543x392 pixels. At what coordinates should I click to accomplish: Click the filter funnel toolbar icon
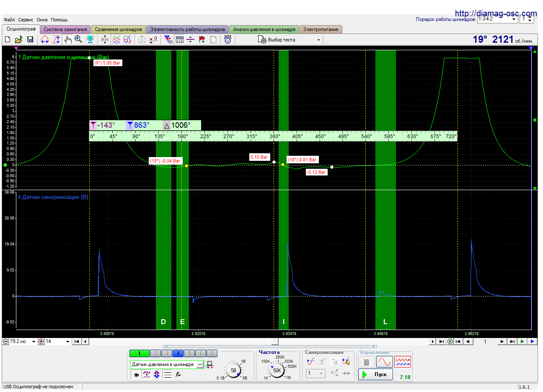pyautogui.click(x=168, y=39)
